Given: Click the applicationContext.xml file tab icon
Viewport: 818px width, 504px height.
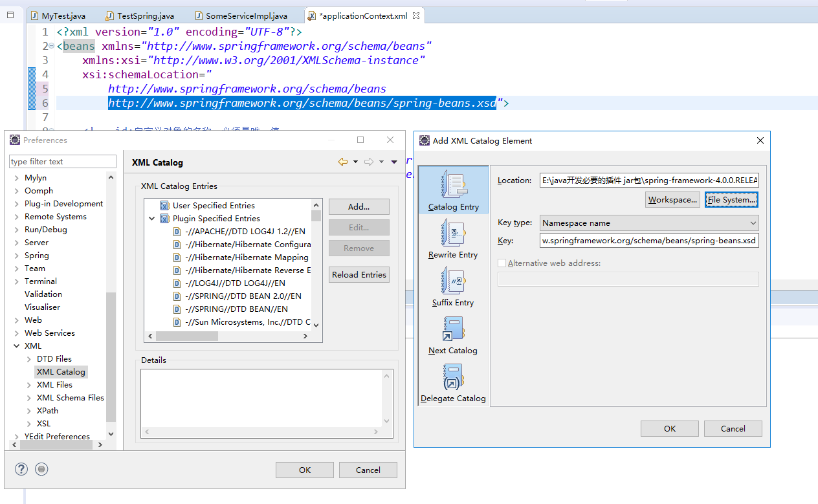Looking at the screenshot, I should tap(312, 16).
